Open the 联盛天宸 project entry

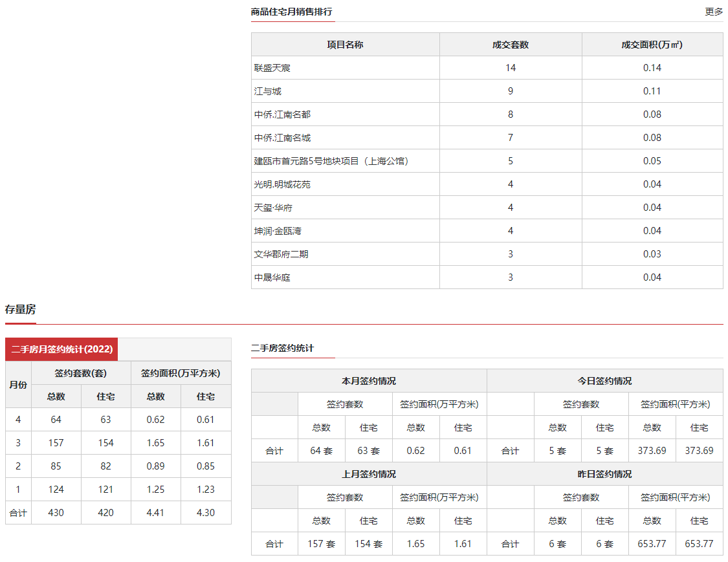click(x=269, y=68)
